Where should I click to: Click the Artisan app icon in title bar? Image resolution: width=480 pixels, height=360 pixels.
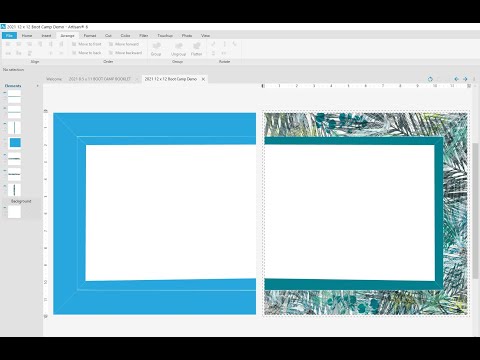coord(3,27)
